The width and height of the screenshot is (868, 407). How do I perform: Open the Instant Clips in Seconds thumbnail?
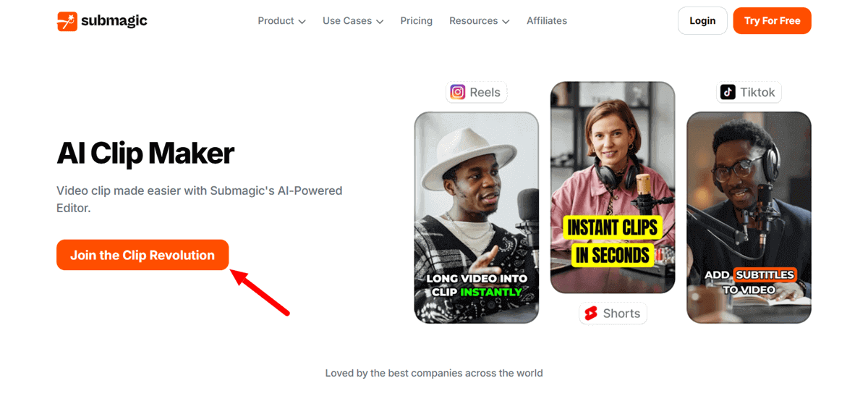tap(612, 187)
